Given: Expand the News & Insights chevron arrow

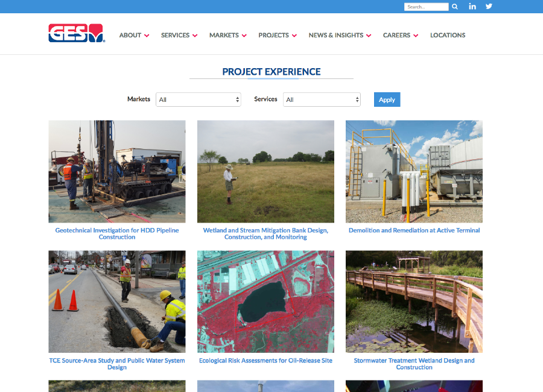Looking at the screenshot, I should click(369, 36).
